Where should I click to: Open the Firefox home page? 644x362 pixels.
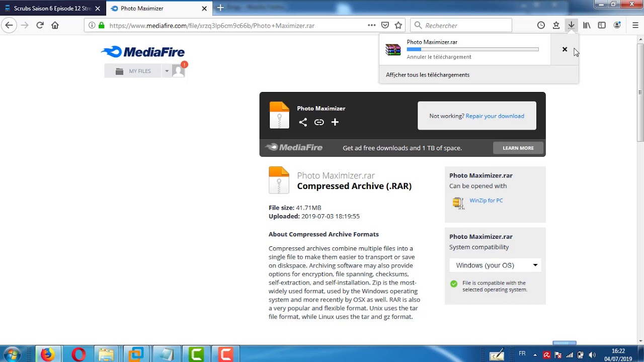pyautogui.click(x=55, y=25)
